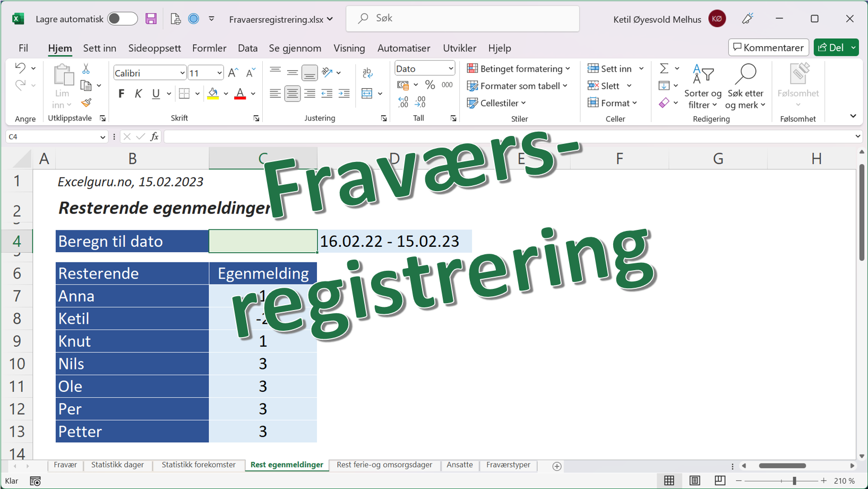
Task: Right-align cell text
Action: (310, 93)
